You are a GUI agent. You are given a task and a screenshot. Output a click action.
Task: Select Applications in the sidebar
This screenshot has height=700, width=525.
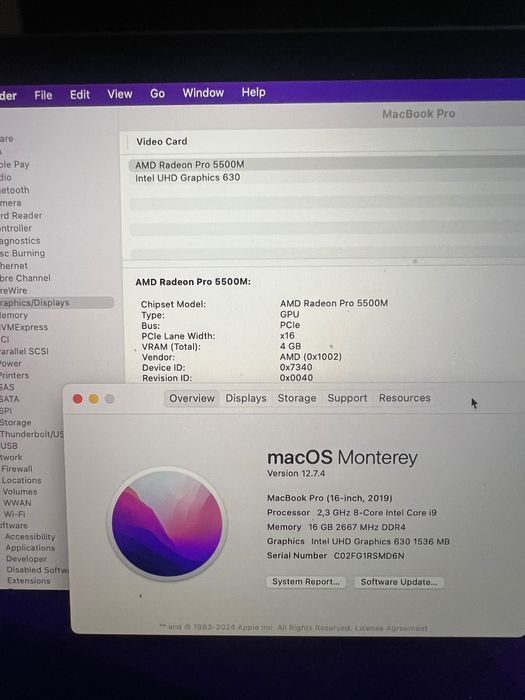coord(30,548)
